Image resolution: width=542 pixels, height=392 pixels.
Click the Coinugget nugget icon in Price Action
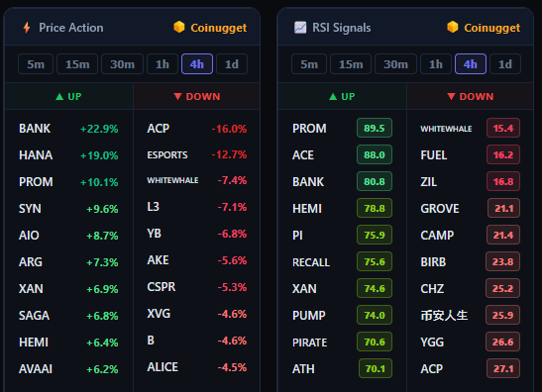(x=179, y=27)
